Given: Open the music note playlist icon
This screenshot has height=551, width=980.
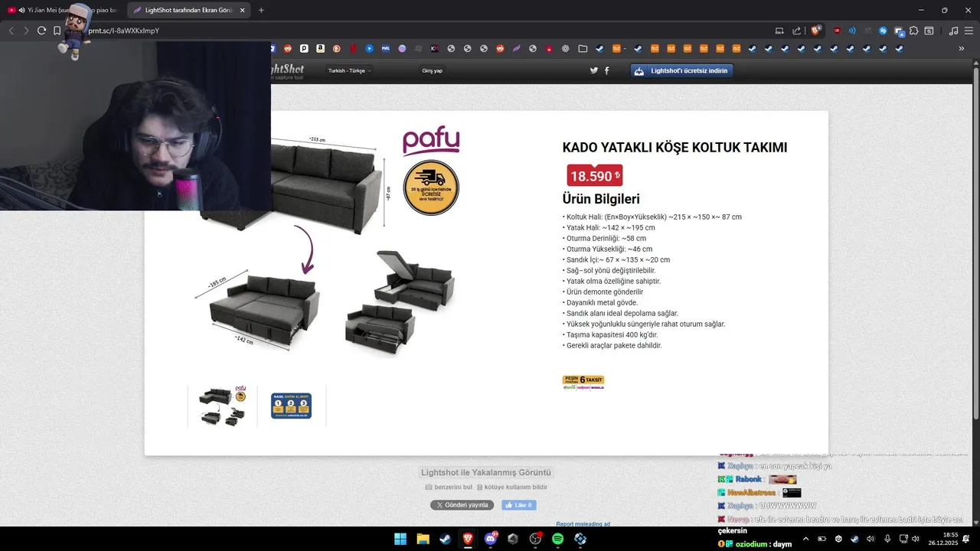Looking at the screenshot, I should pos(953,31).
